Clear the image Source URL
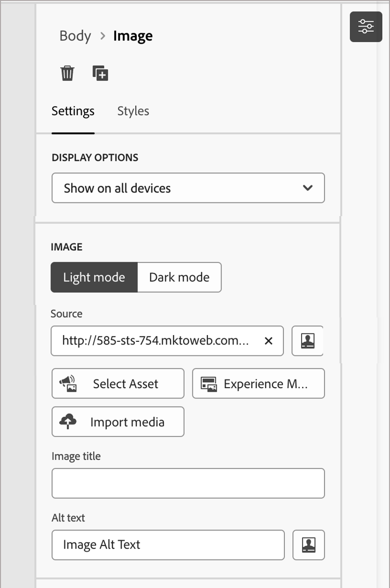390x588 pixels. click(268, 341)
